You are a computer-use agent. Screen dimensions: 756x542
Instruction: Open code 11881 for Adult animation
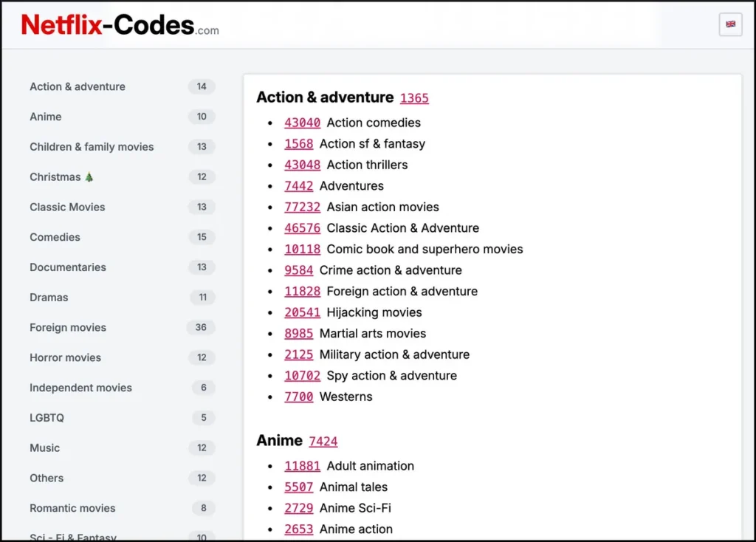point(302,466)
